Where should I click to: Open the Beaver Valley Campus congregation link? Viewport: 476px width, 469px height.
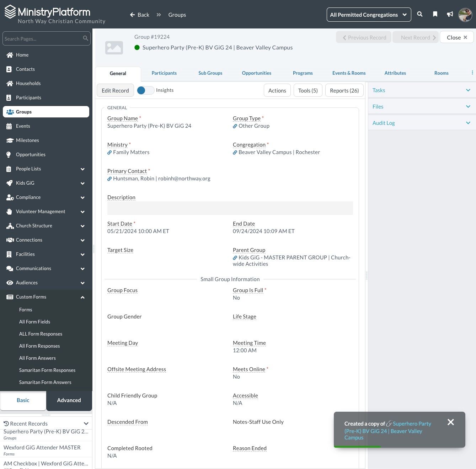[279, 152]
